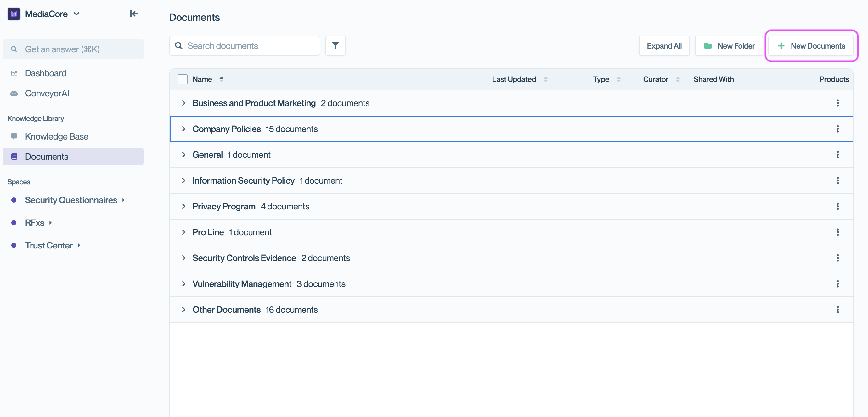Click the filter icon next to search
Image resolution: width=868 pixels, height=417 pixels.
point(335,45)
